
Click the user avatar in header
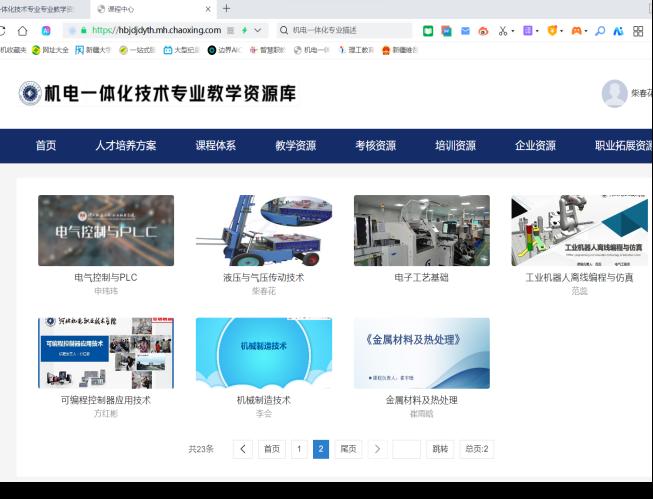coord(614,94)
